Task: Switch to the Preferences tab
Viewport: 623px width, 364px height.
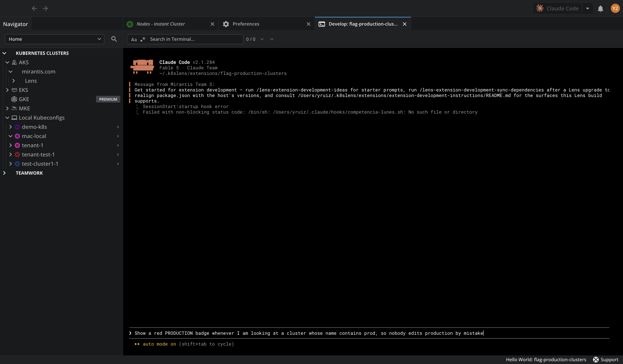Action: [267, 24]
